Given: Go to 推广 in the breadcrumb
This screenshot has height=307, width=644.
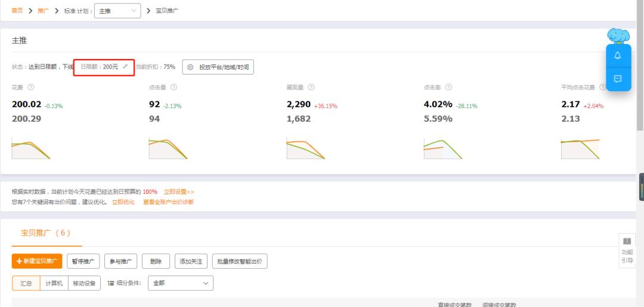Looking at the screenshot, I should [44, 11].
